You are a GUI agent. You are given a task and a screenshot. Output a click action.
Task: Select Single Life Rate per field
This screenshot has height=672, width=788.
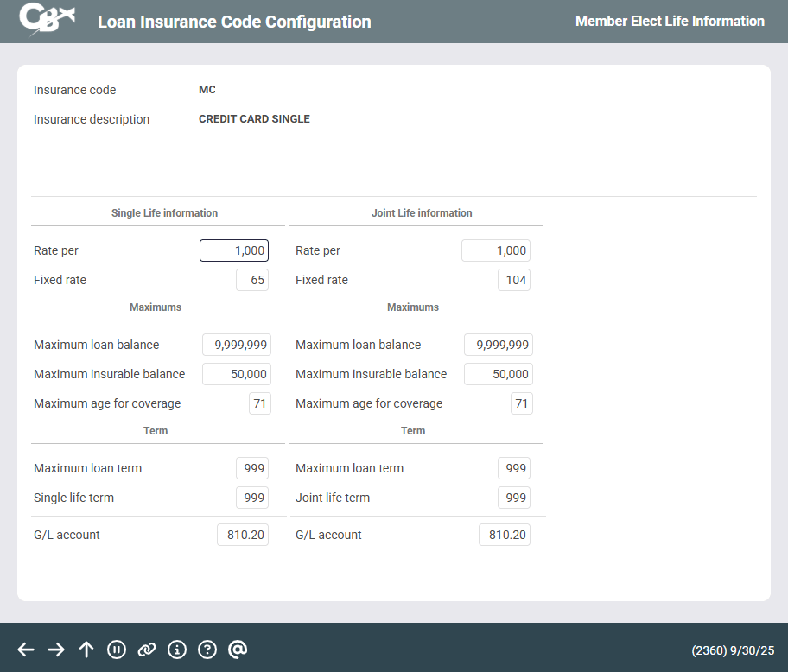coord(234,250)
